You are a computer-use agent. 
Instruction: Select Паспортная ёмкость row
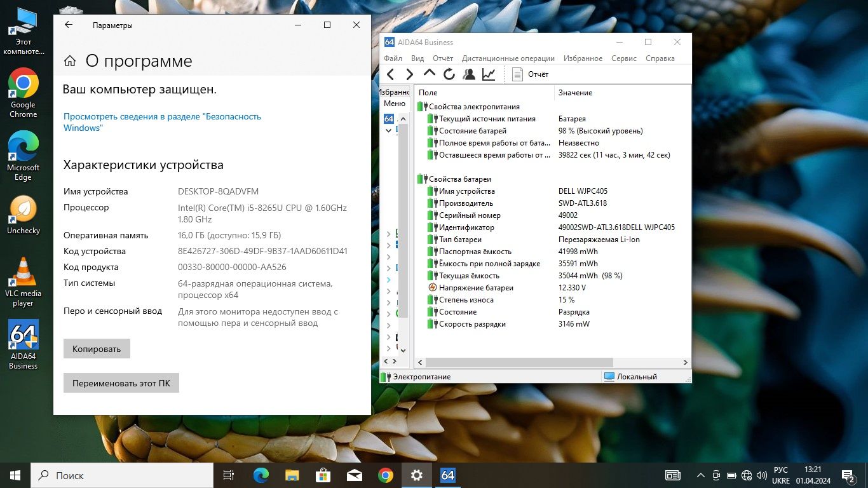point(552,252)
